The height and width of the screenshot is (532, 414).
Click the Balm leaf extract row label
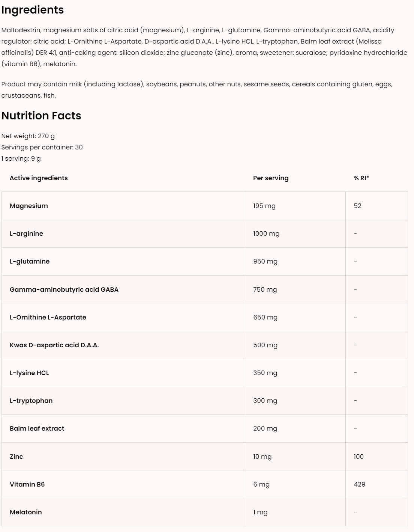click(x=37, y=428)
